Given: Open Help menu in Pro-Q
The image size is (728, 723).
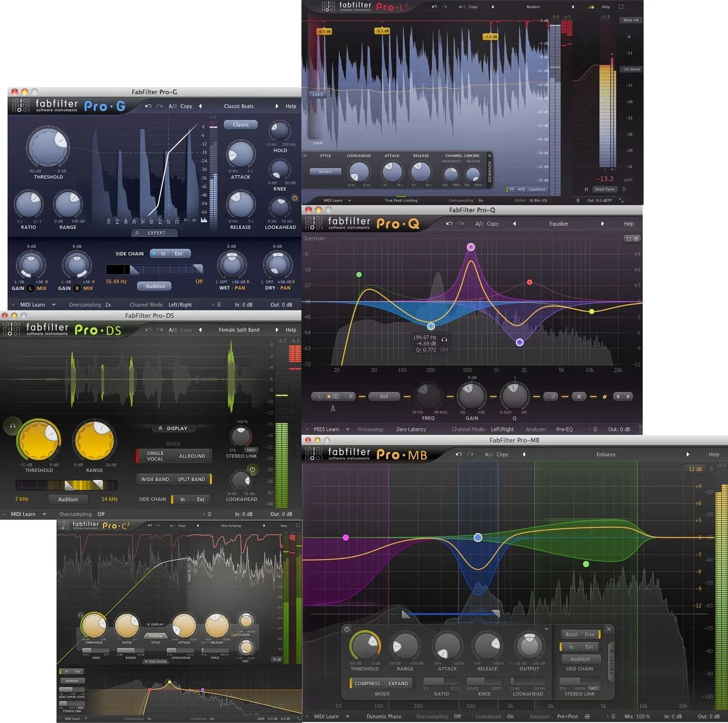Looking at the screenshot, I should pos(629,224).
